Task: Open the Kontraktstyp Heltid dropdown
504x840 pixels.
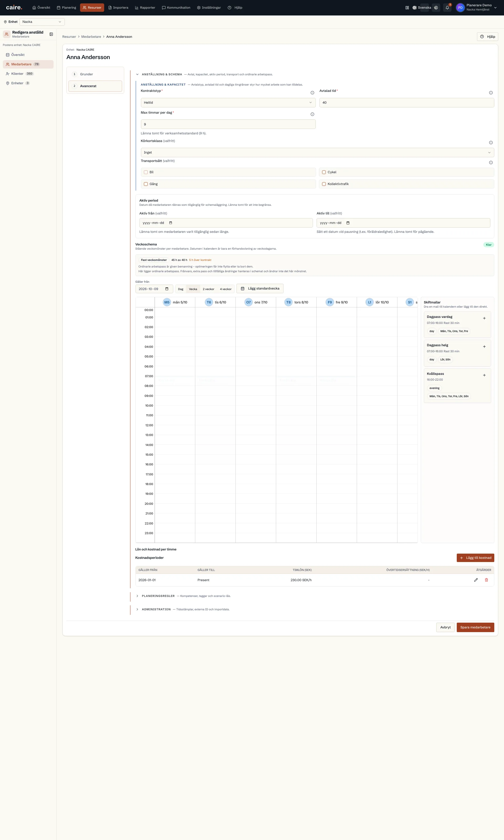Action: pyautogui.click(x=228, y=103)
